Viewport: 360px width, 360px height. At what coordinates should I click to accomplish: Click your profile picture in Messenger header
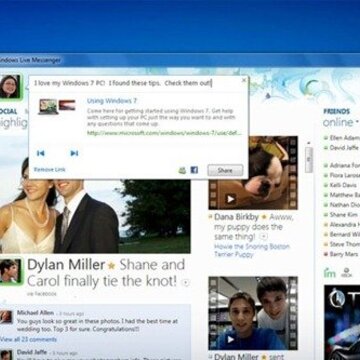[10, 86]
